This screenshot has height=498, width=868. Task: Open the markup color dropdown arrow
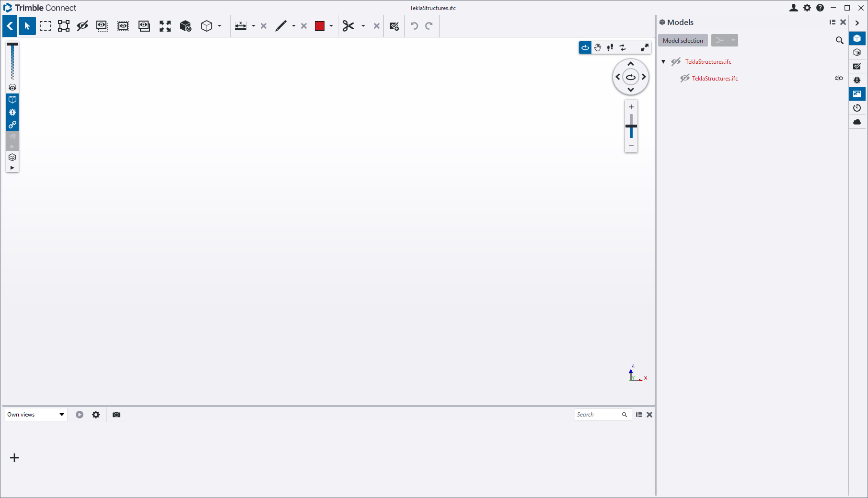(331, 26)
